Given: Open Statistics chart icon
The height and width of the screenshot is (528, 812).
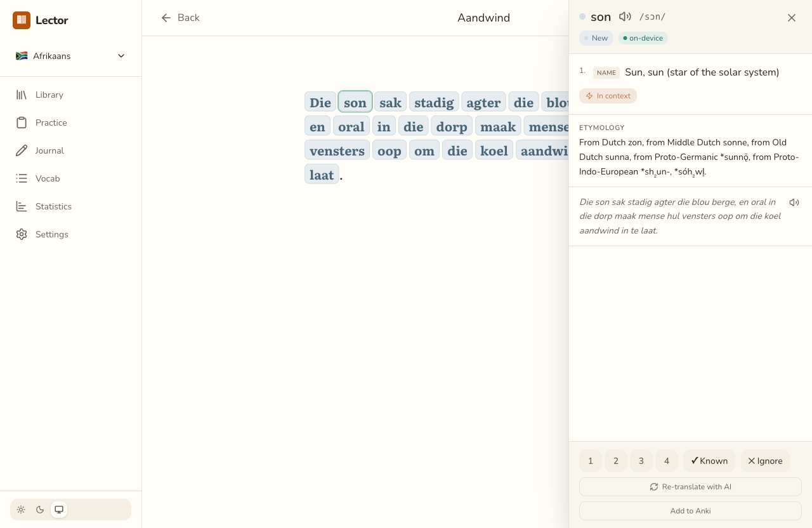Looking at the screenshot, I should [22, 206].
